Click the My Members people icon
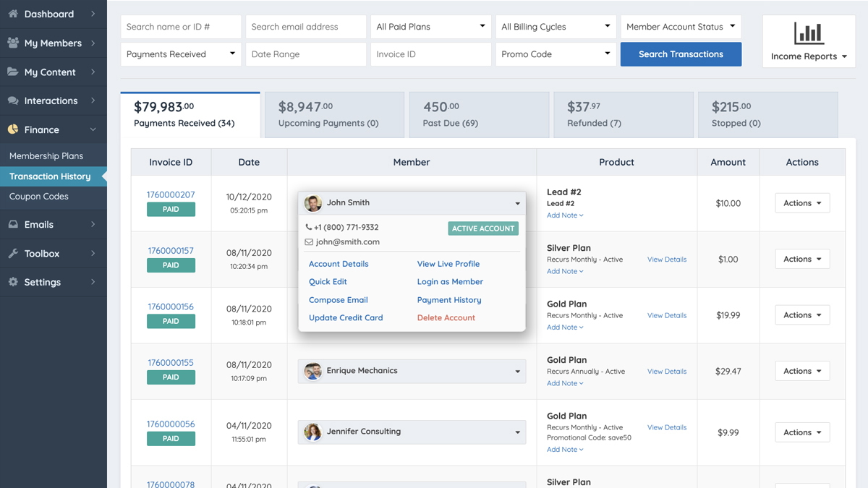The image size is (868, 488). [13, 43]
